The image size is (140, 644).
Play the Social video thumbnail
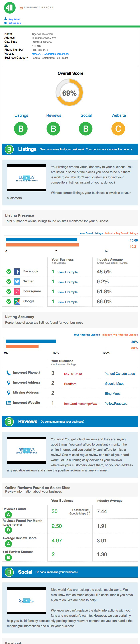(x=27, y=601)
